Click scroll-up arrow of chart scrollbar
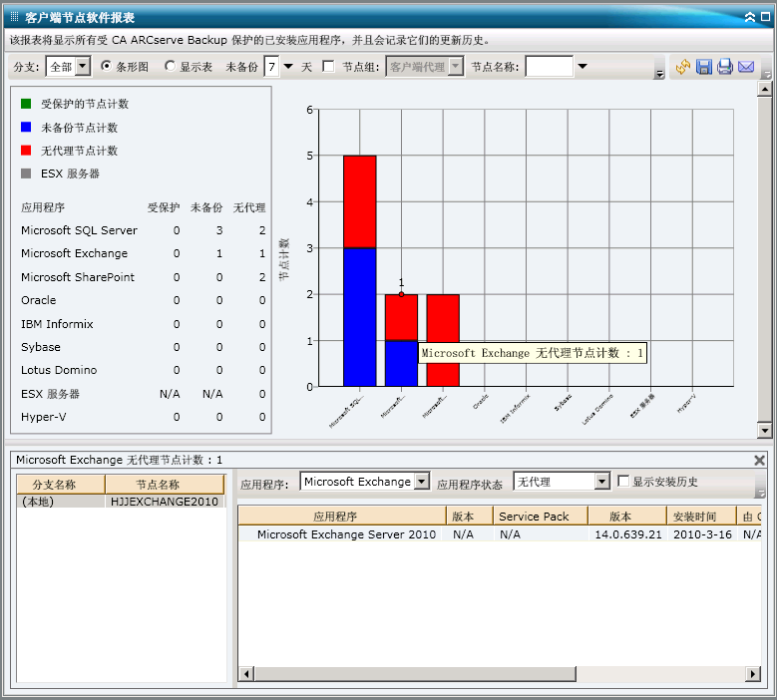 (765, 89)
